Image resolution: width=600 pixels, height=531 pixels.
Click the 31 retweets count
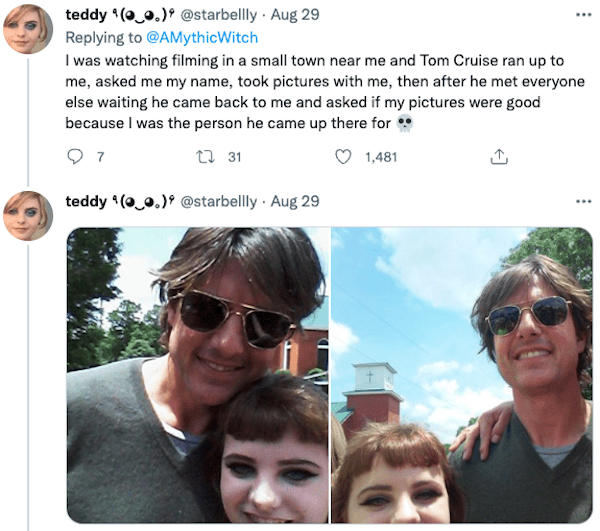click(x=235, y=157)
